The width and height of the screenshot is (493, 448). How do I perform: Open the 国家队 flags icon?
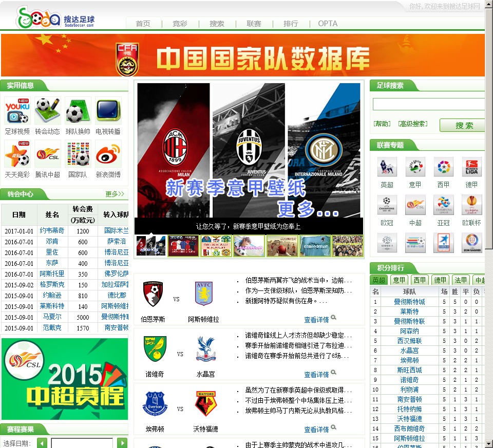[78, 154]
